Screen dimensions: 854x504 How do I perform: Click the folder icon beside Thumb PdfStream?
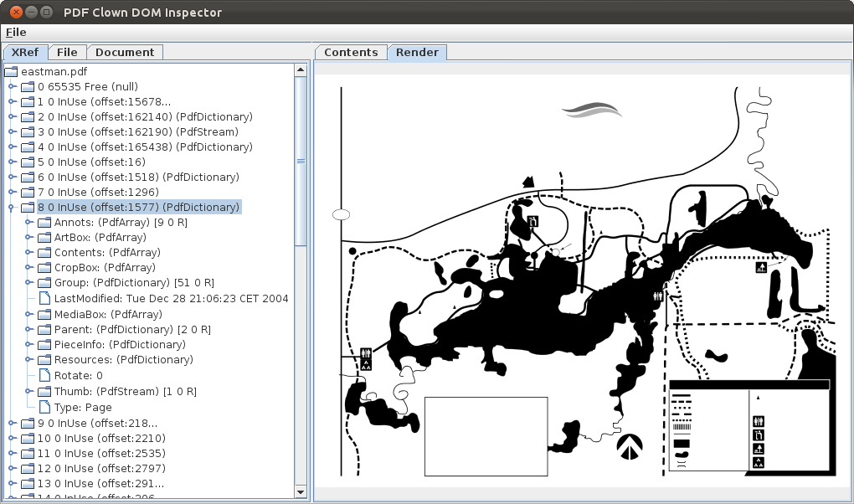[x=44, y=391]
